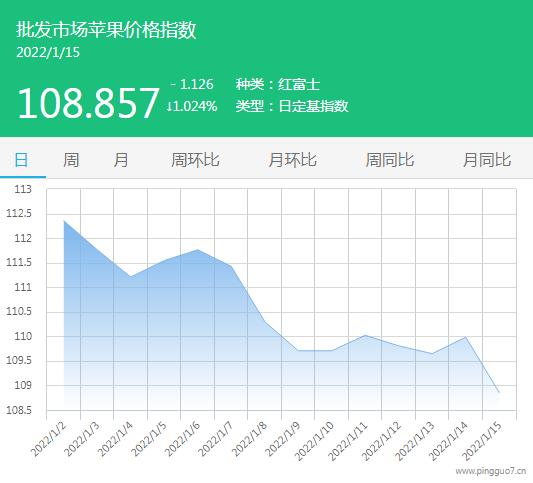This screenshot has width=533, height=483.
Task: Click the 2022/1/9 x-axis date label
Action: (x=283, y=439)
